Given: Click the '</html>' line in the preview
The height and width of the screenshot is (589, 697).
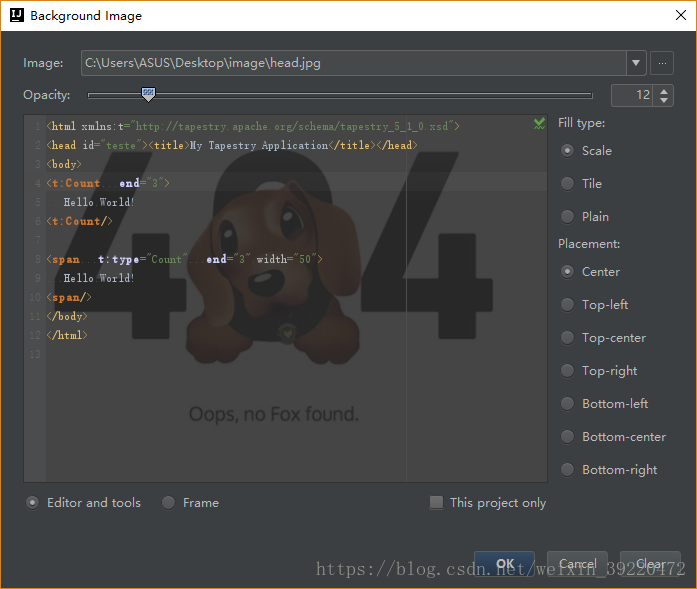Looking at the screenshot, I should [x=67, y=335].
